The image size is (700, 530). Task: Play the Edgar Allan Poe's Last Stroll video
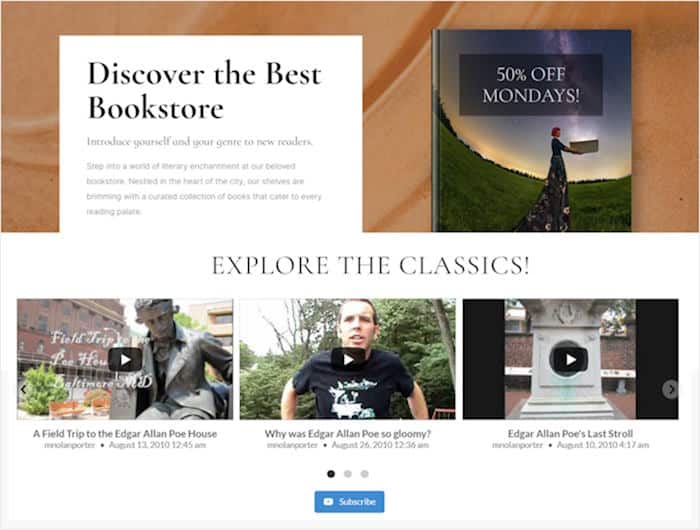point(570,359)
